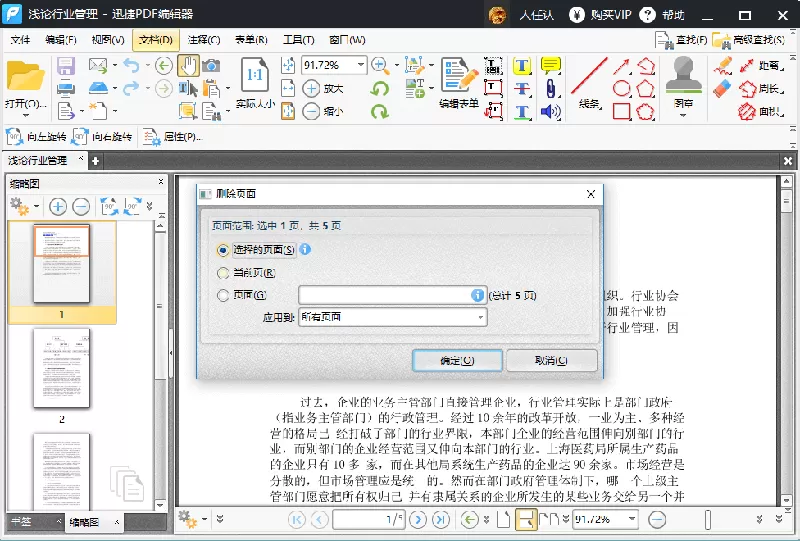800x541 pixels.
Task: Choose the Selected Pages radio option (选择的页面)
Action: click(x=222, y=250)
